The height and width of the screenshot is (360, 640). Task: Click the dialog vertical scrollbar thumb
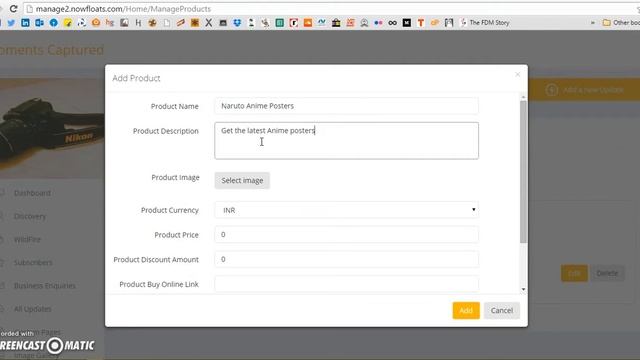pos(523,171)
